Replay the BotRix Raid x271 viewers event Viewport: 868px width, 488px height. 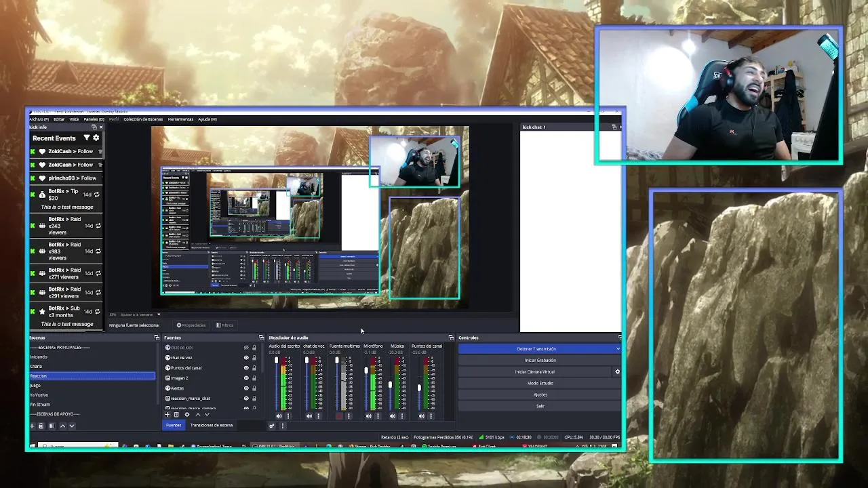(97, 273)
